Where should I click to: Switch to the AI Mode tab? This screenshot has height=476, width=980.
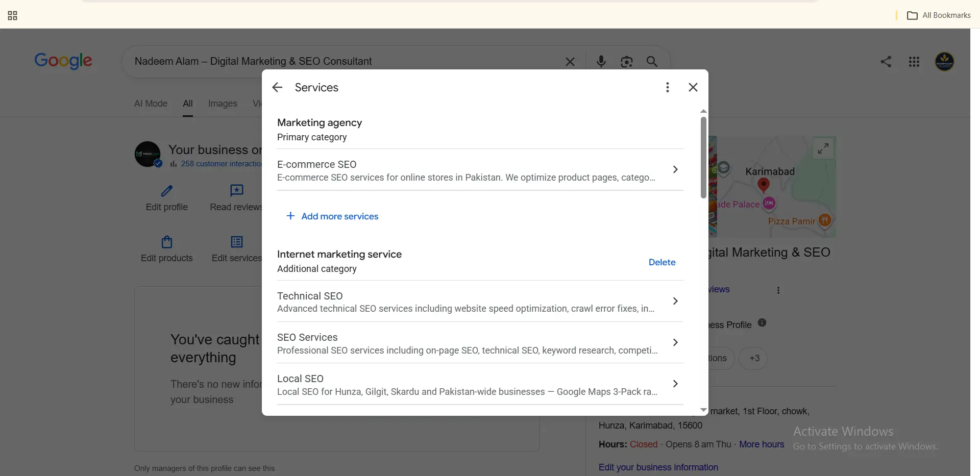tap(151, 104)
